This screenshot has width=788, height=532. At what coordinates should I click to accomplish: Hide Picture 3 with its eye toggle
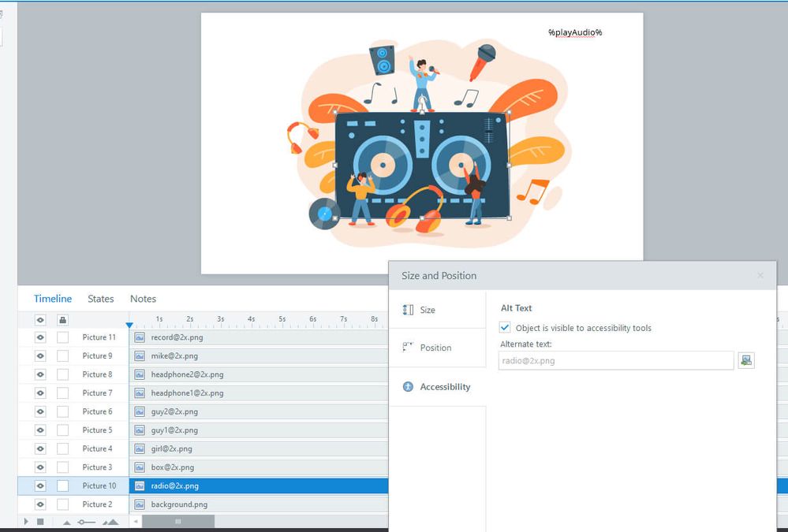click(40, 467)
